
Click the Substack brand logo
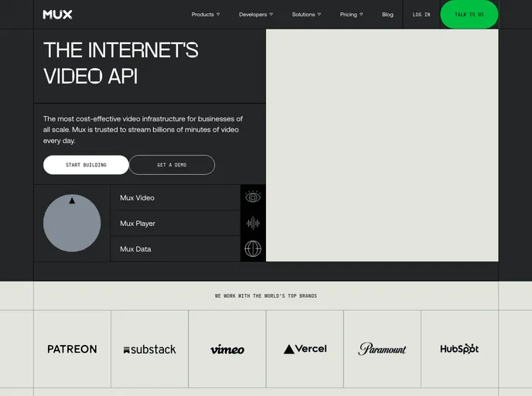coord(150,349)
